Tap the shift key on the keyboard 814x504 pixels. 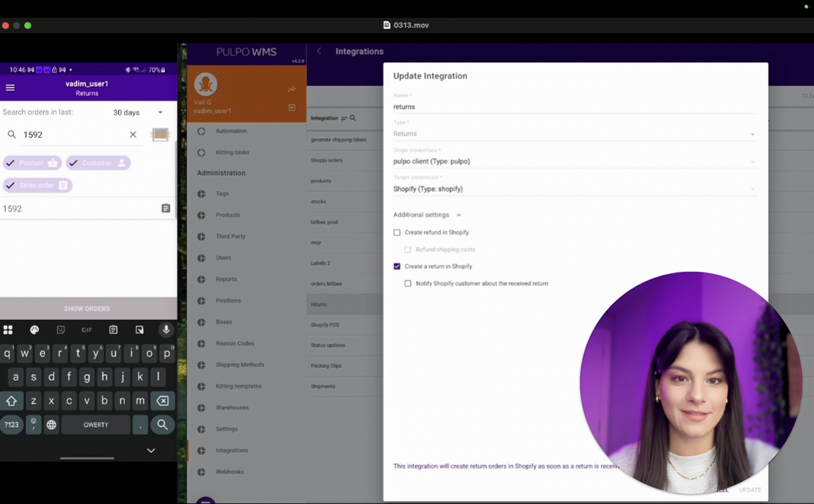pyautogui.click(x=11, y=401)
